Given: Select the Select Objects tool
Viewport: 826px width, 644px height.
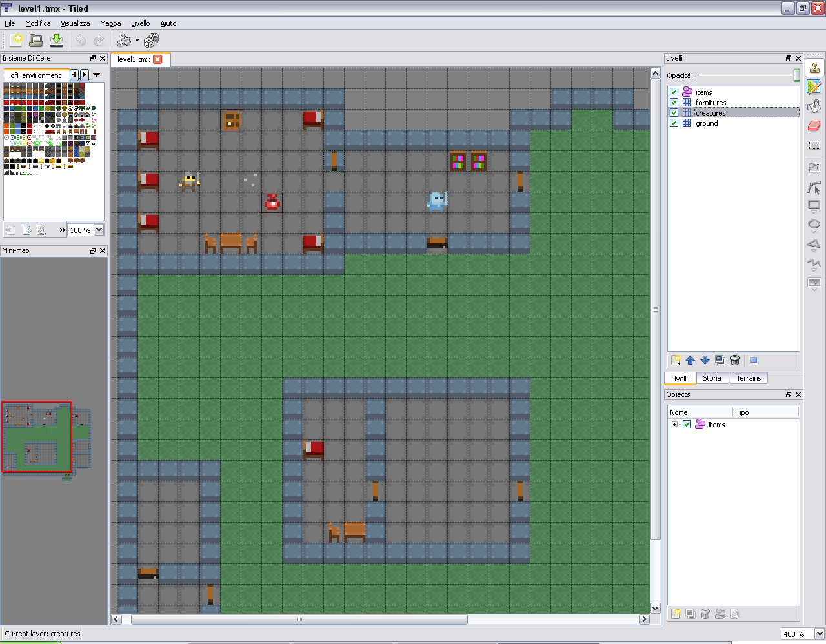Looking at the screenshot, I should [x=814, y=168].
